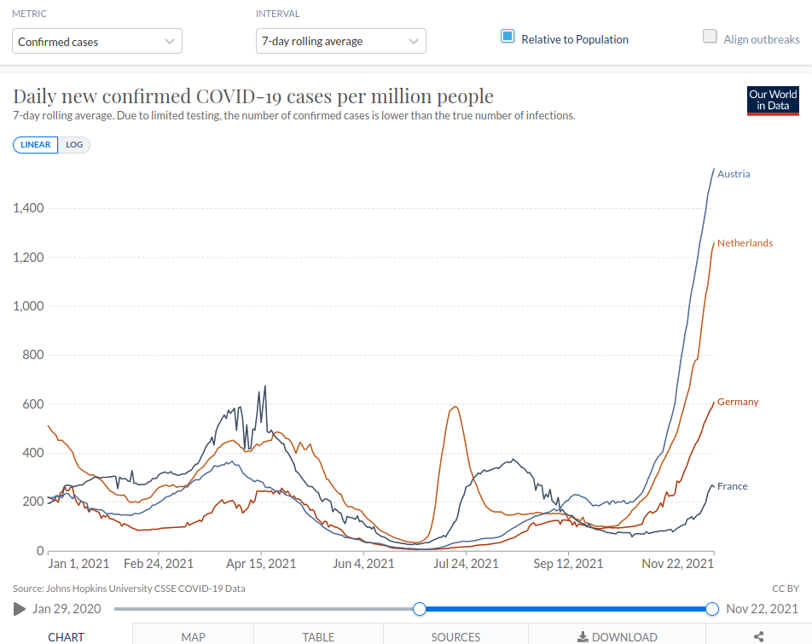View the SOURCES tab

click(455, 636)
